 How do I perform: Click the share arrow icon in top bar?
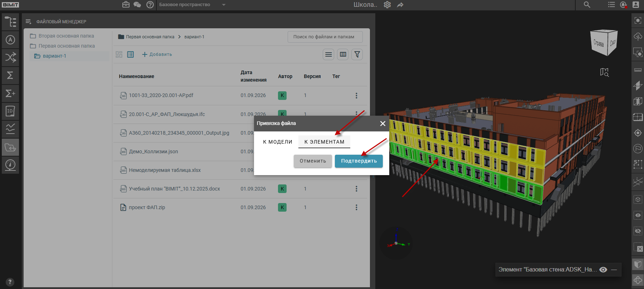coord(400,5)
